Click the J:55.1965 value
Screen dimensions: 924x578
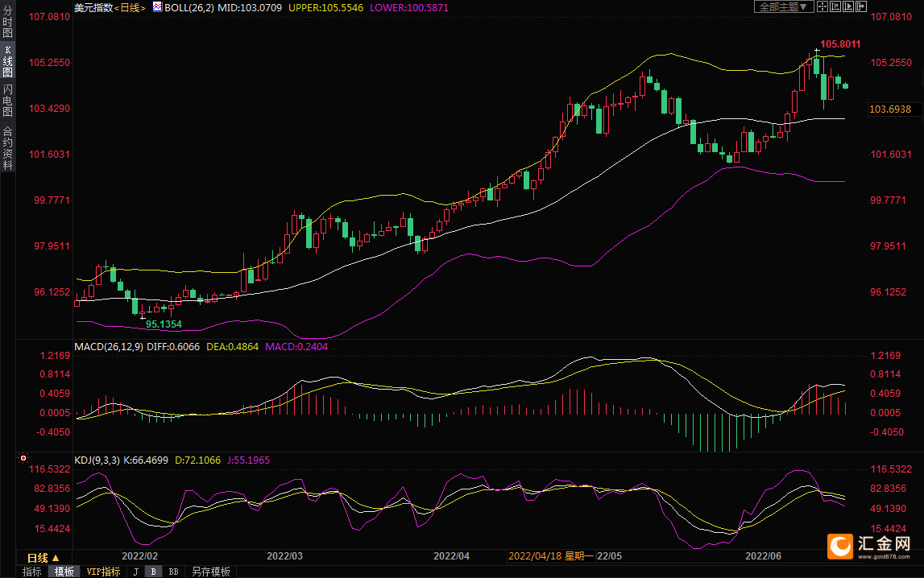(x=248, y=460)
